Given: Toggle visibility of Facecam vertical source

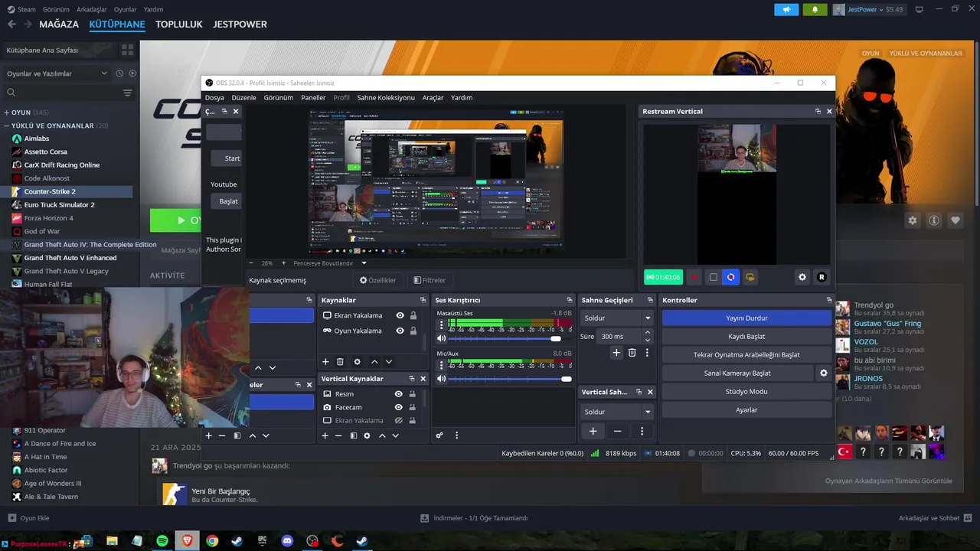Looking at the screenshot, I should (x=398, y=407).
